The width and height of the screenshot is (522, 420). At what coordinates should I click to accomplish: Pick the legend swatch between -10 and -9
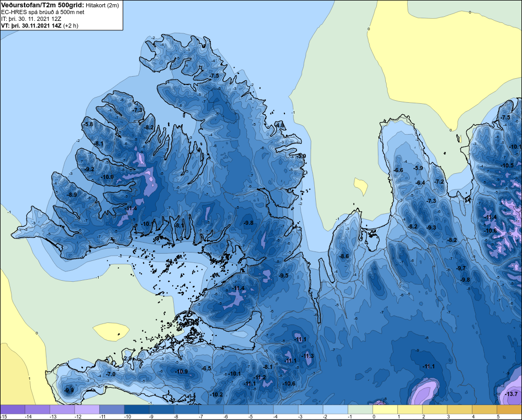click(x=136, y=410)
